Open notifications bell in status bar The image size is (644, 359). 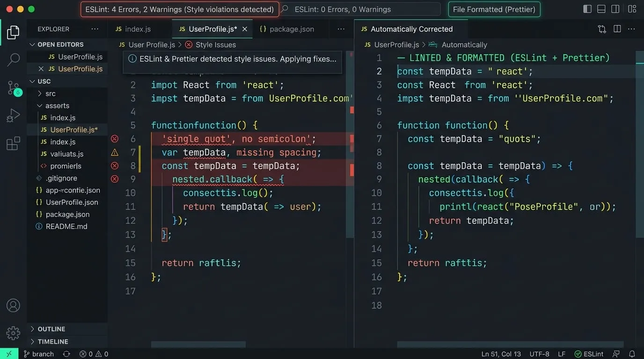(x=632, y=354)
